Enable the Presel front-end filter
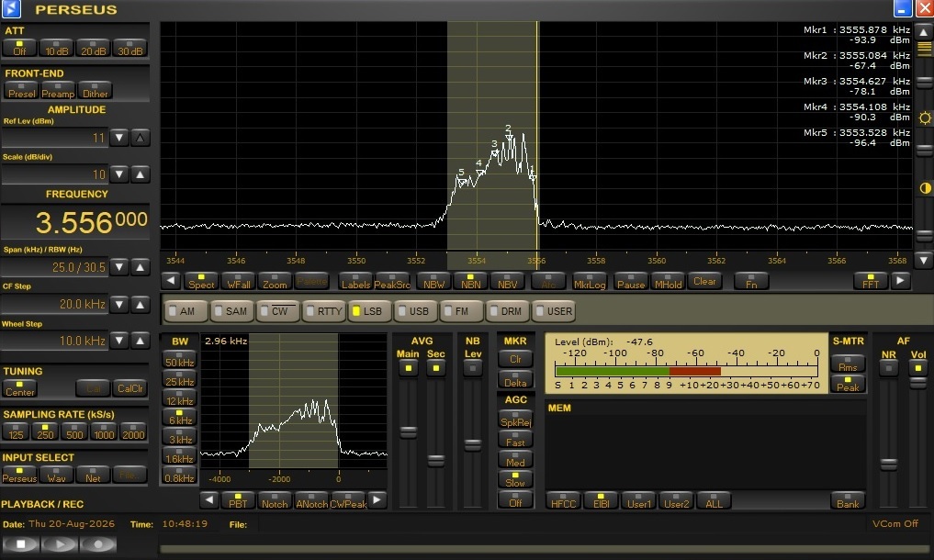 click(21, 91)
